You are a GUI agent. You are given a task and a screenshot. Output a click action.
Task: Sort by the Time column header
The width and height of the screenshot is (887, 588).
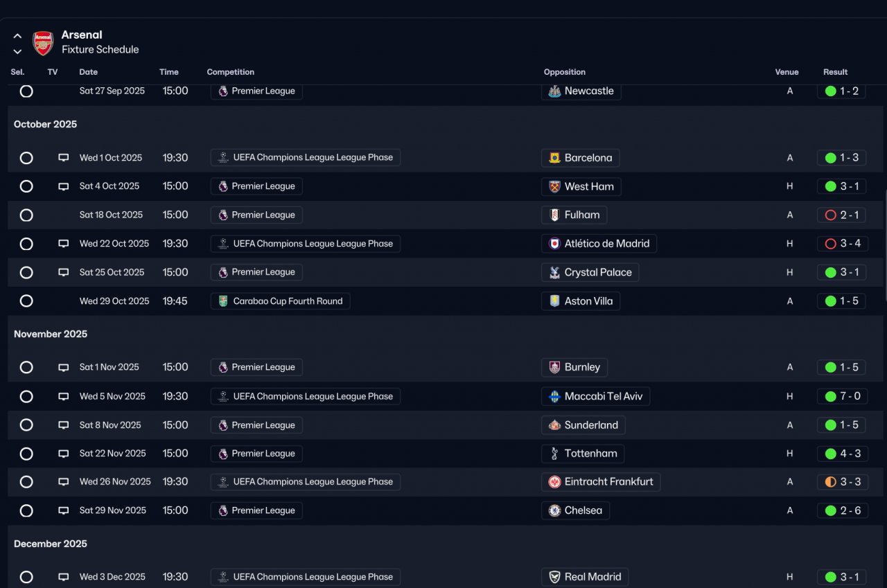pos(169,72)
